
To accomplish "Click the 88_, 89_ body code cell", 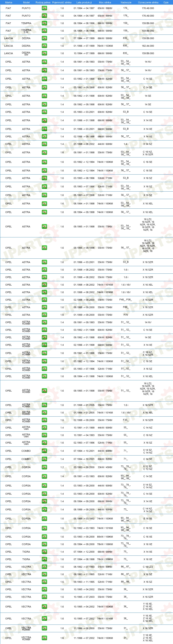I will (x=125, y=582).
